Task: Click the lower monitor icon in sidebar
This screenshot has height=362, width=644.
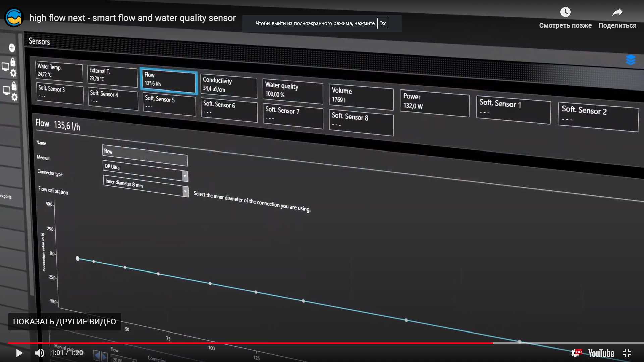Action: coord(6,90)
